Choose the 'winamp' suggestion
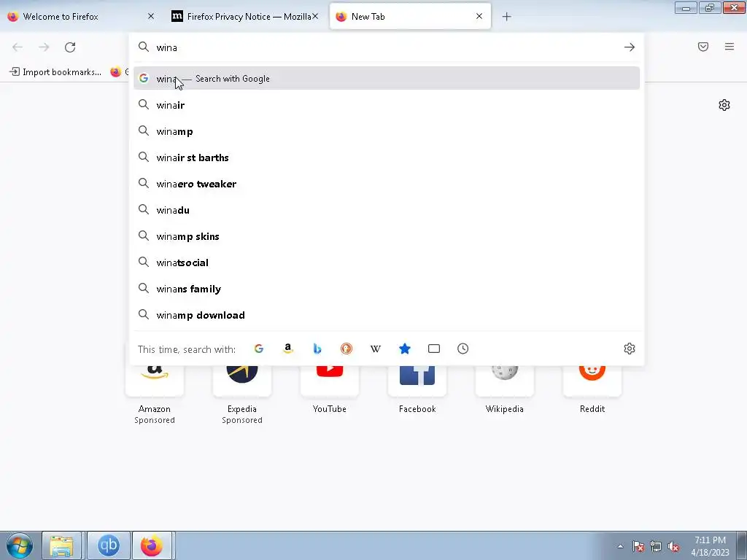Viewport: 747px width, 560px height. pos(387,131)
